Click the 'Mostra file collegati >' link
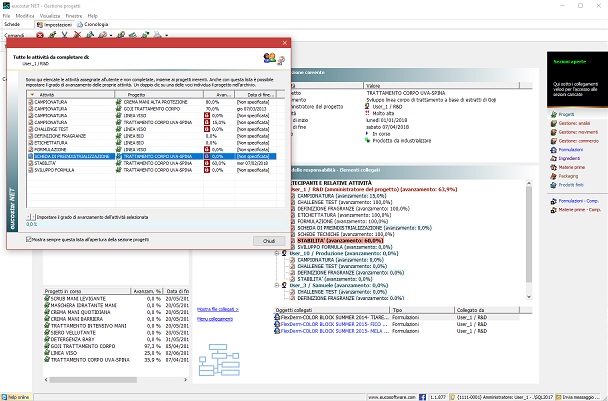The image size is (608, 401). [x=218, y=309]
